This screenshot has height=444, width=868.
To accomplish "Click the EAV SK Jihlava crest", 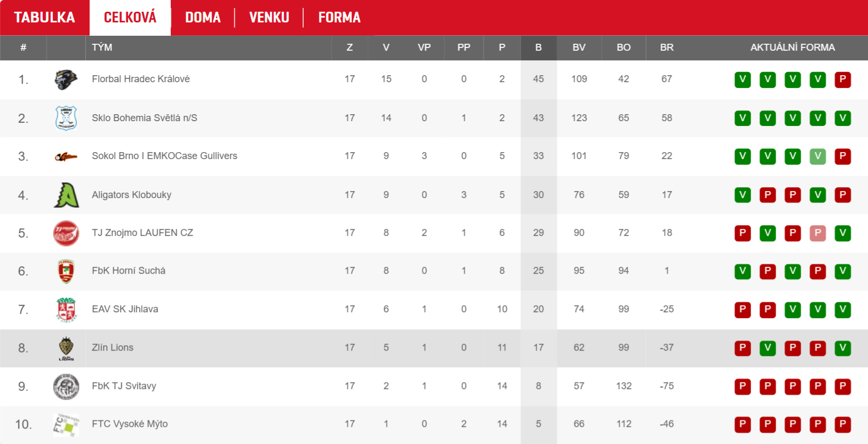I will click(x=66, y=310).
